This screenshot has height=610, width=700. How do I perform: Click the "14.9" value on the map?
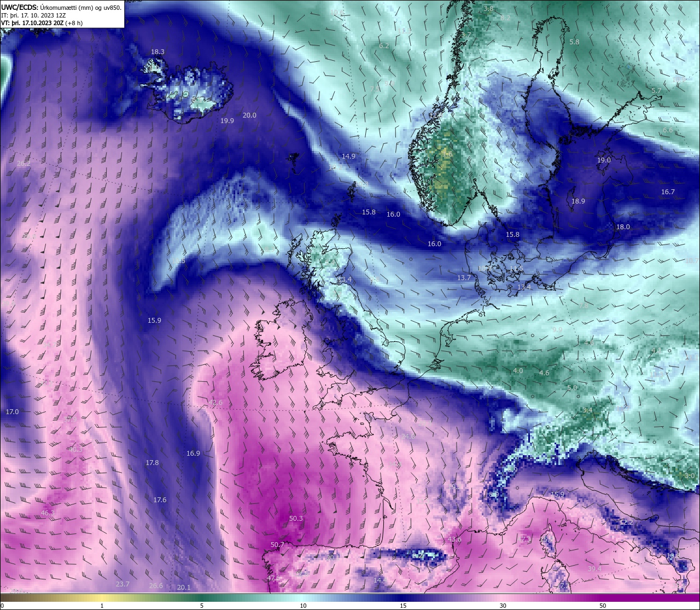coord(348,156)
